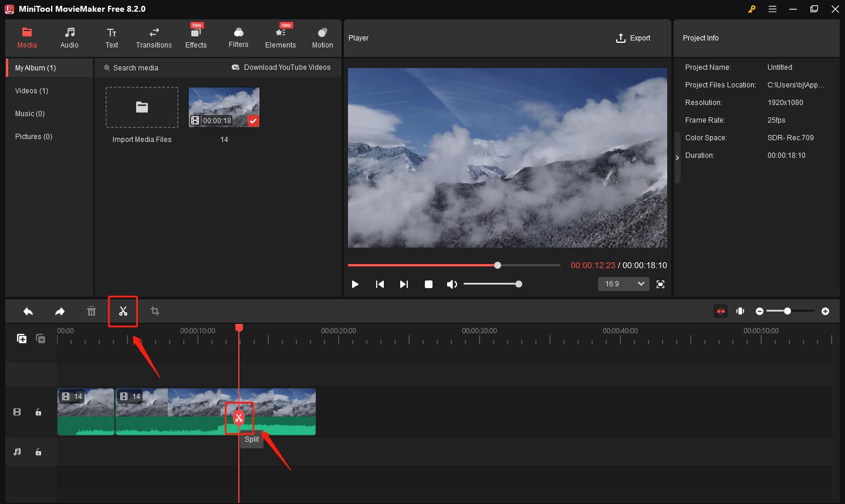Click the 00:00:30:00 ruler mark

[479, 331]
